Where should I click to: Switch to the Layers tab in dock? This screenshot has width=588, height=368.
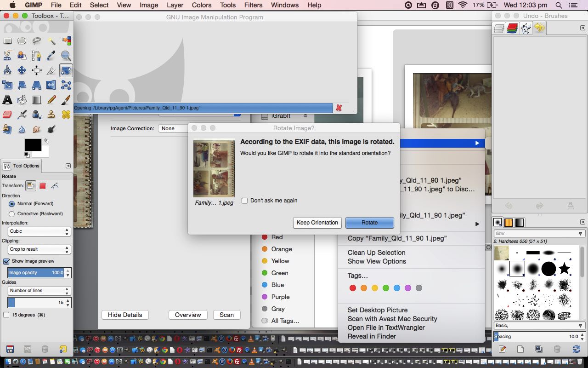point(499,29)
